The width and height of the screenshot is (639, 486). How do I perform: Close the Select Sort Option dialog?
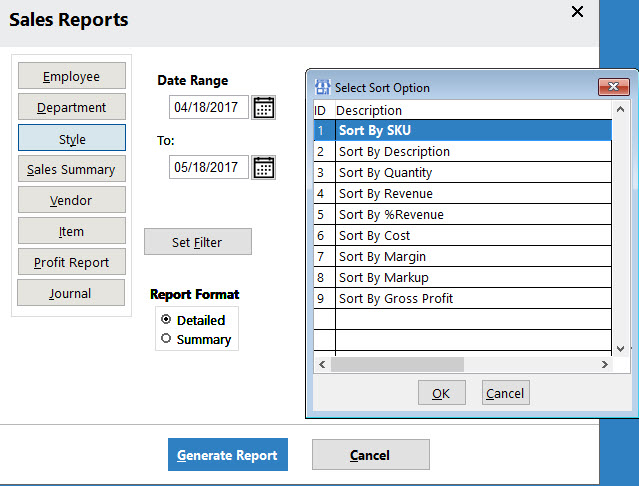click(x=613, y=87)
